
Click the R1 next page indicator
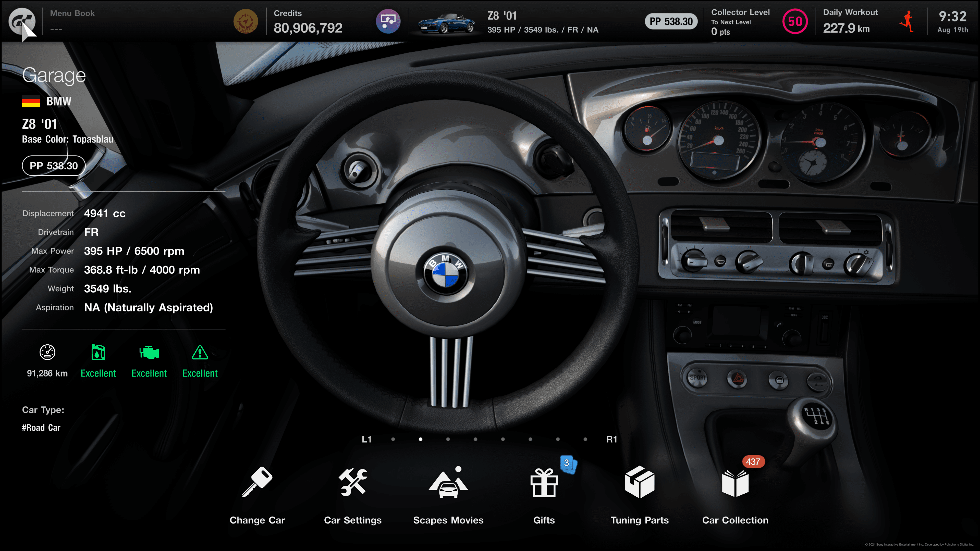pyautogui.click(x=611, y=440)
